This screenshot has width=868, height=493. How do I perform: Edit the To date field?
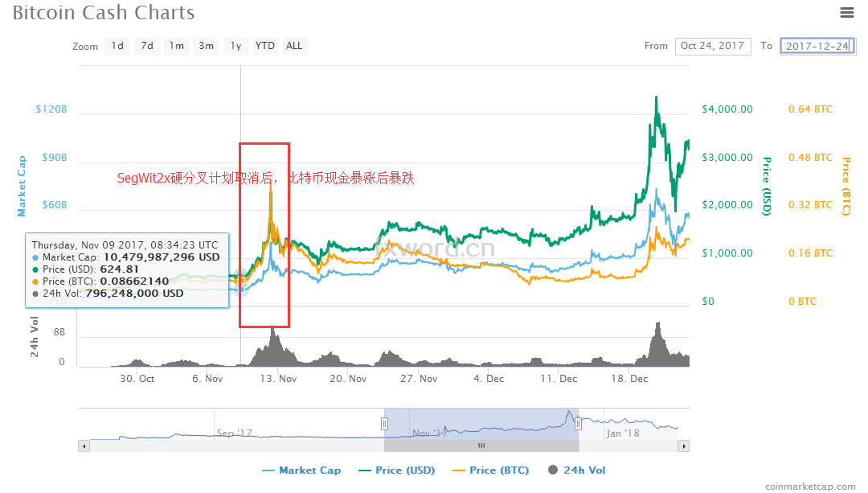pyautogui.click(x=817, y=46)
